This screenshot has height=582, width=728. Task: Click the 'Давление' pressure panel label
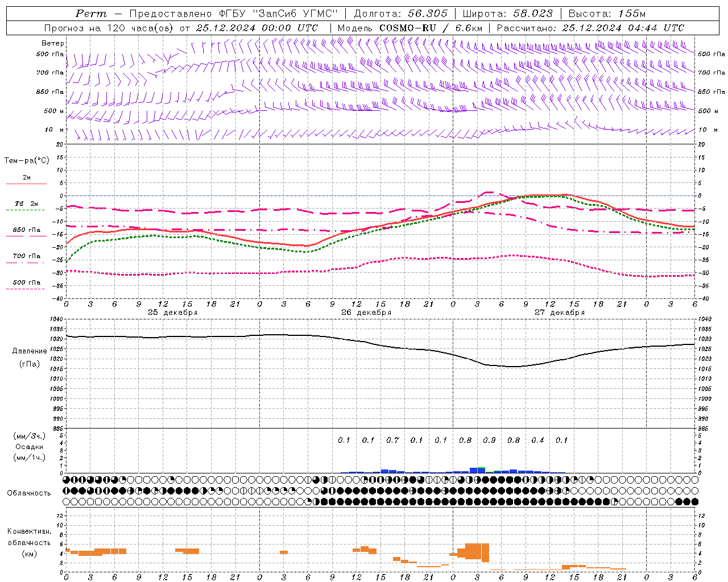[x=30, y=351]
